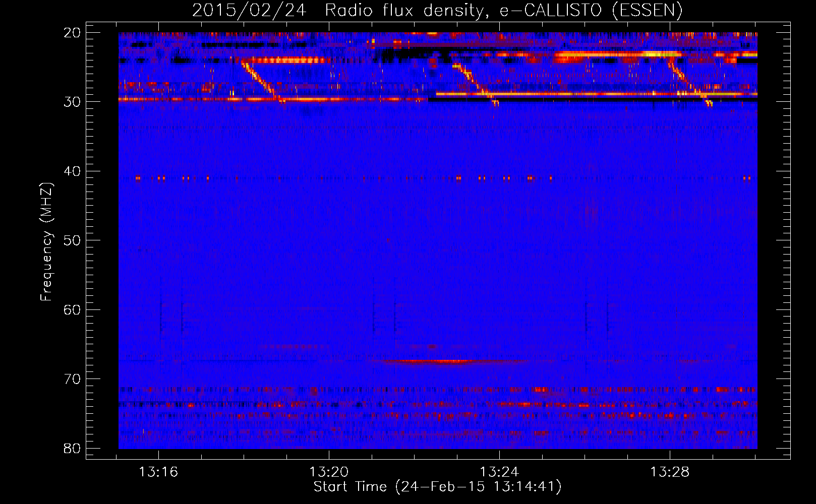This screenshot has height=504, width=816.
Task: Click the 20 MHz frequency tick label
Action: 73,33
